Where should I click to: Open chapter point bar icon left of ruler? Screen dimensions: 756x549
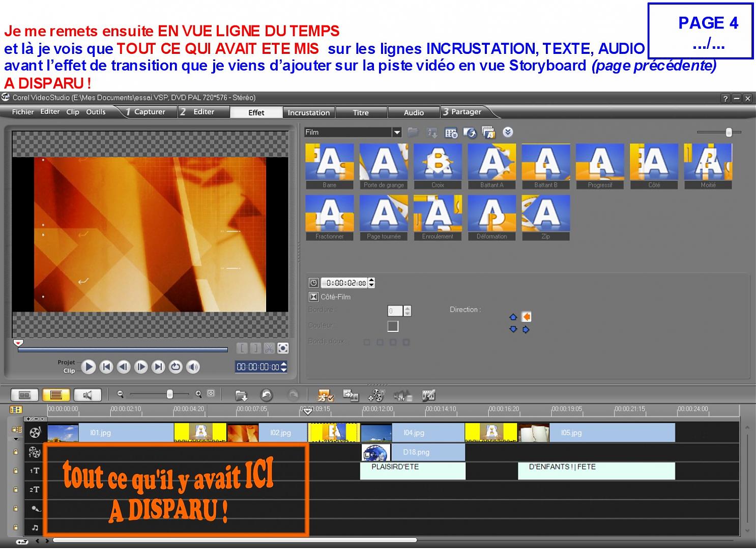(16, 409)
